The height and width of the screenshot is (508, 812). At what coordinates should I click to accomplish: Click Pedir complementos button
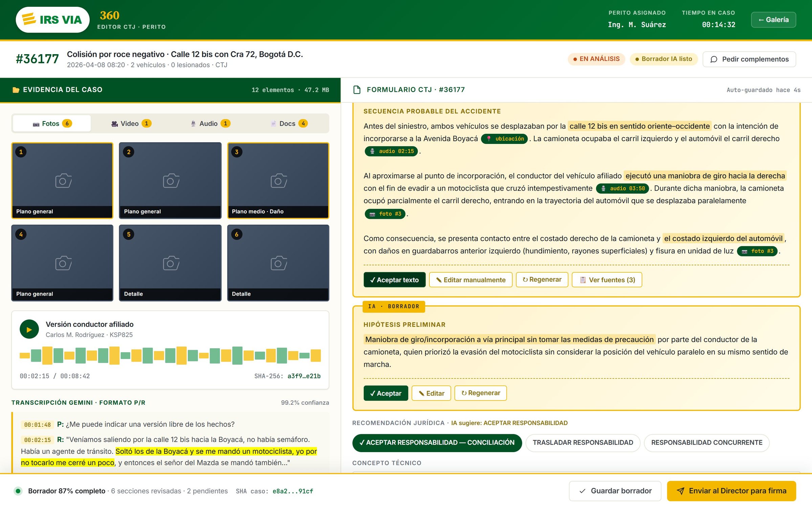coord(749,59)
